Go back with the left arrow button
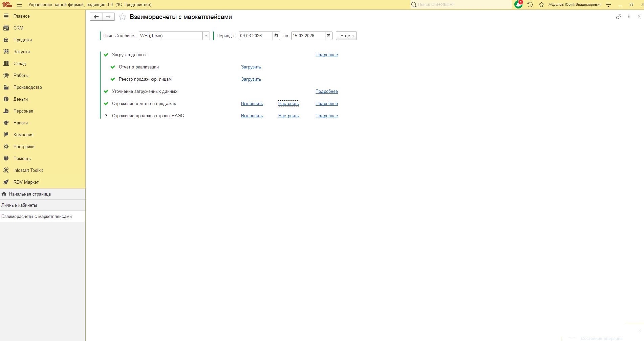The image size is (644, 341). click(96, 17)
